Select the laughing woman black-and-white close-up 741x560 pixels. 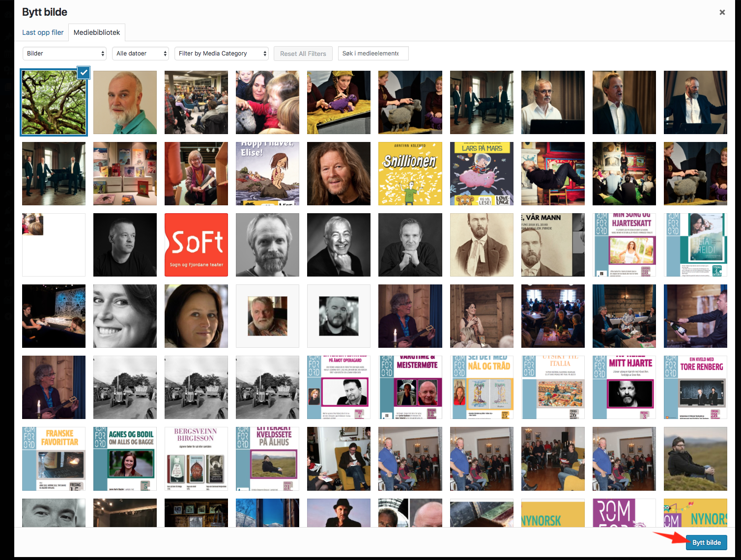pyautogui.click(x=125, y=316)
